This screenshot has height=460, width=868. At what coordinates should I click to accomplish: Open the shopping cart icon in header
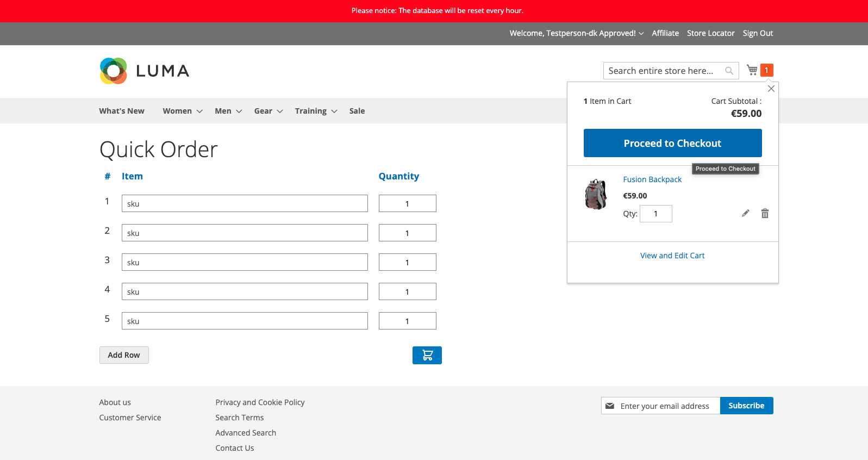click(x=752, y=70)
